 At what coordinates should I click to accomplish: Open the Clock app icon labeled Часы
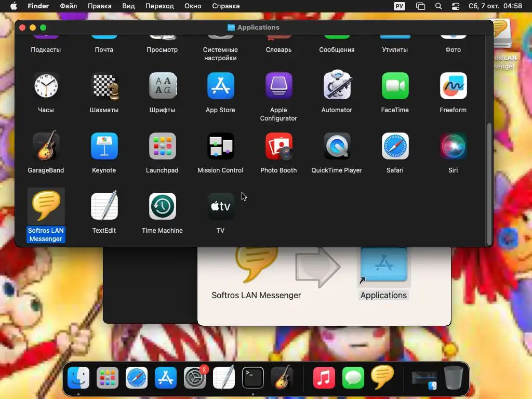[x=46, y=86]
